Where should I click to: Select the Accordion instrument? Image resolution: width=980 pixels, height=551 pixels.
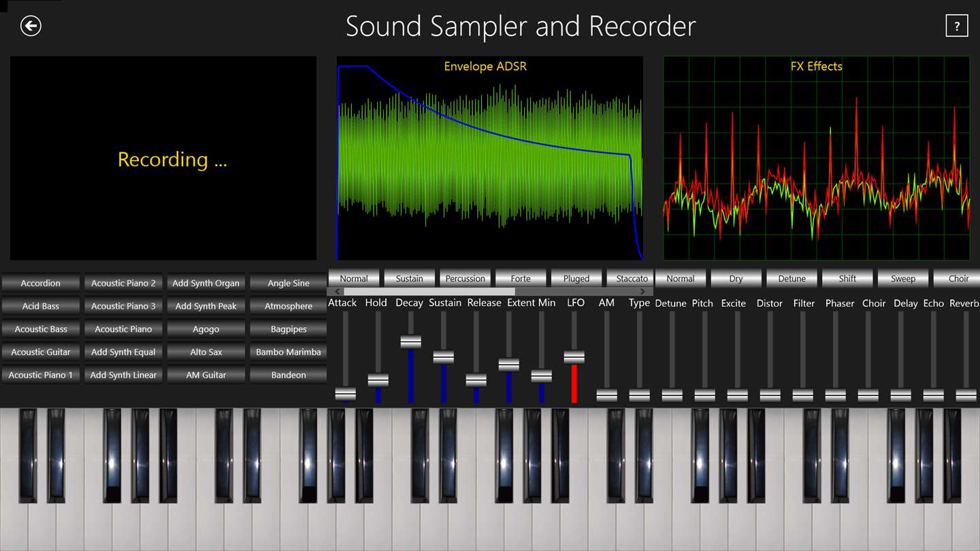pyautogui.click(x=41, y=283)
